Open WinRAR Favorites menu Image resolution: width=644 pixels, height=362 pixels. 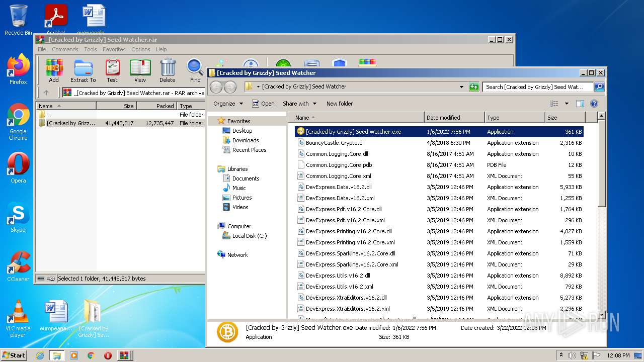(x=114, y=49)
